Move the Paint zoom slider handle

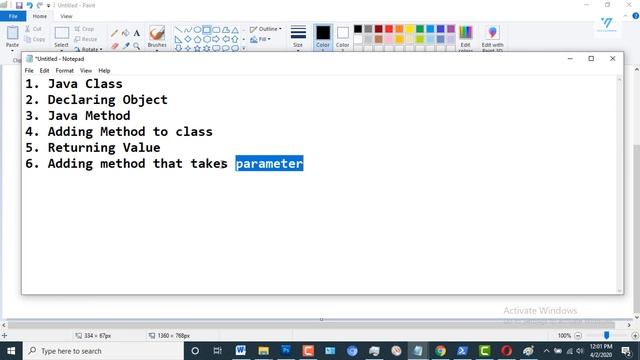607,335
